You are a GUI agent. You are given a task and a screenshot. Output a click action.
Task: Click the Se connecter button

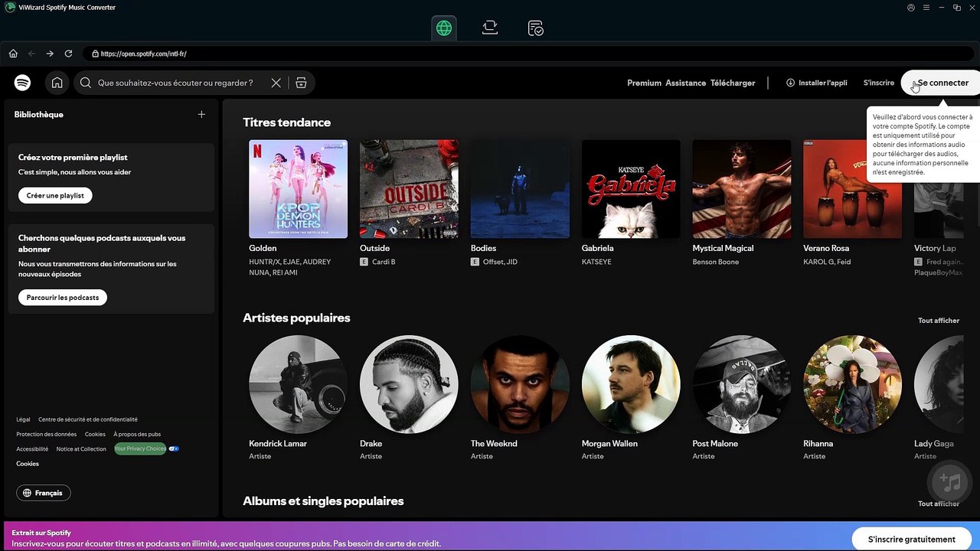point(941,83)
